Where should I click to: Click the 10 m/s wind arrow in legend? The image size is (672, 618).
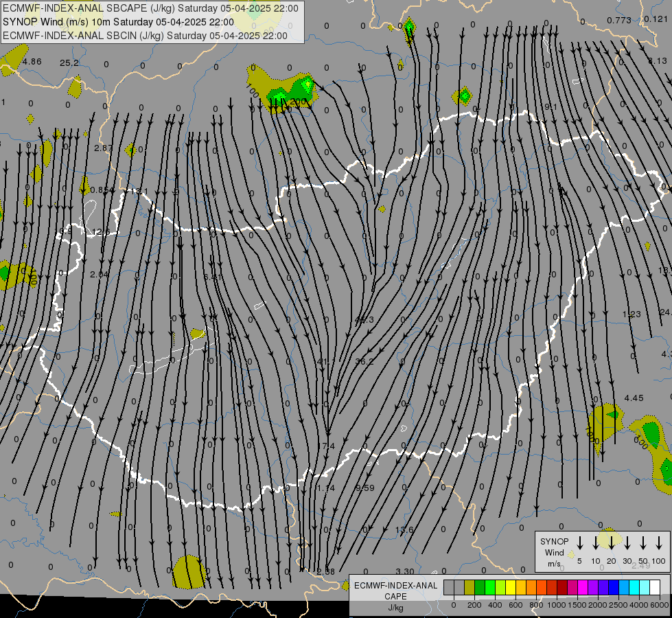pyautogui.click(x=595, y=542)
